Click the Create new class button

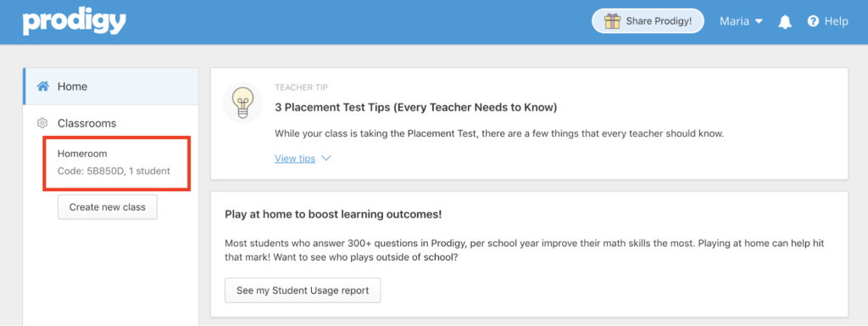[x=108, y=207]
